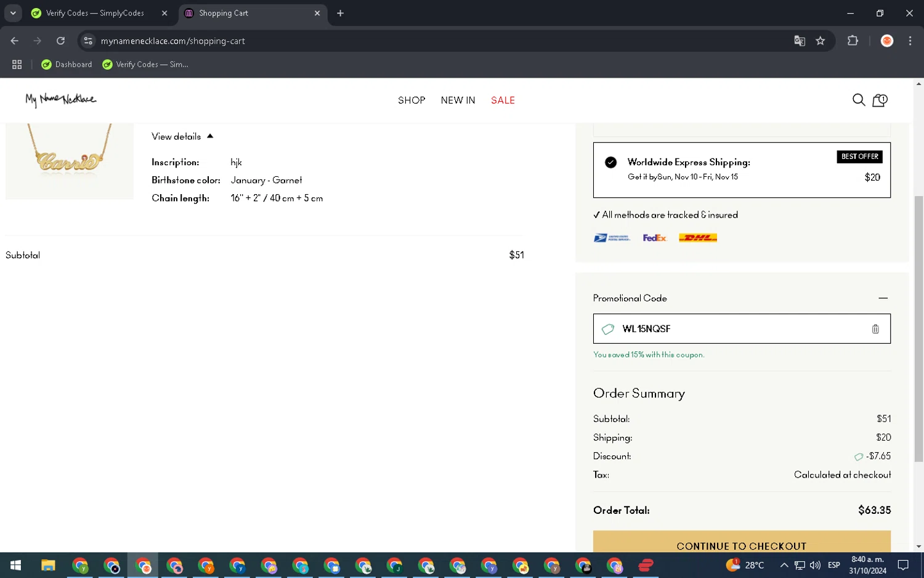
Task: Open the notifications center icon
Action: click(903, 565)
